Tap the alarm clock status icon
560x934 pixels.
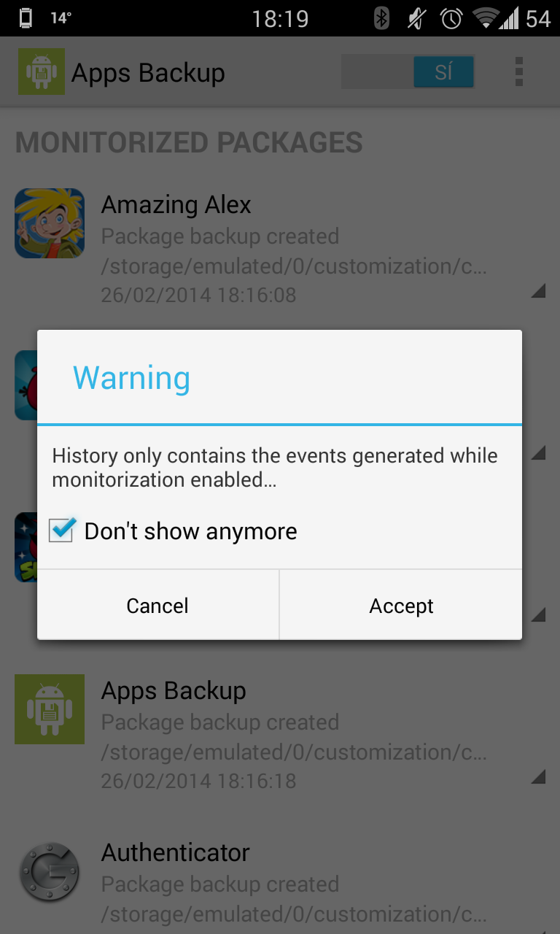[451, 18]
